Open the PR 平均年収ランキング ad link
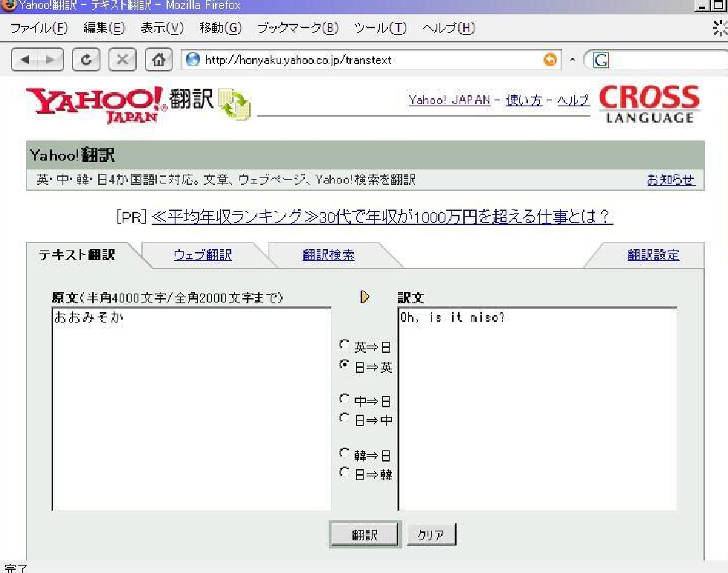Viewport: 728px width, 573px height. point(381,217)
